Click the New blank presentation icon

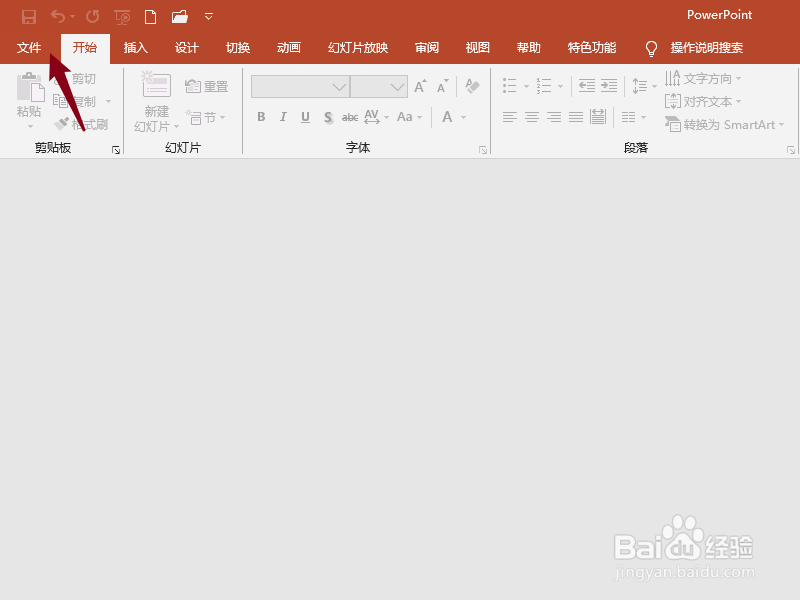(x=151, y=17)
